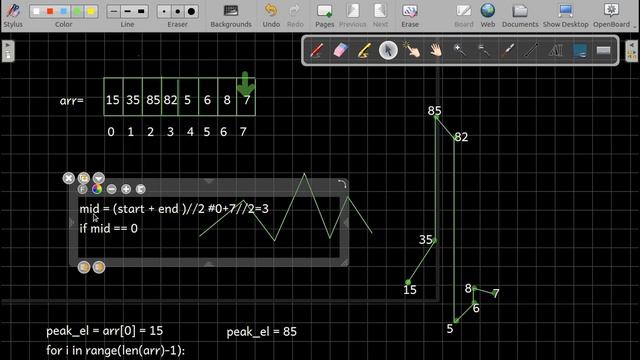Open the font picker for text frame
The width and height of the screenshot is (640, 360).
82,189
